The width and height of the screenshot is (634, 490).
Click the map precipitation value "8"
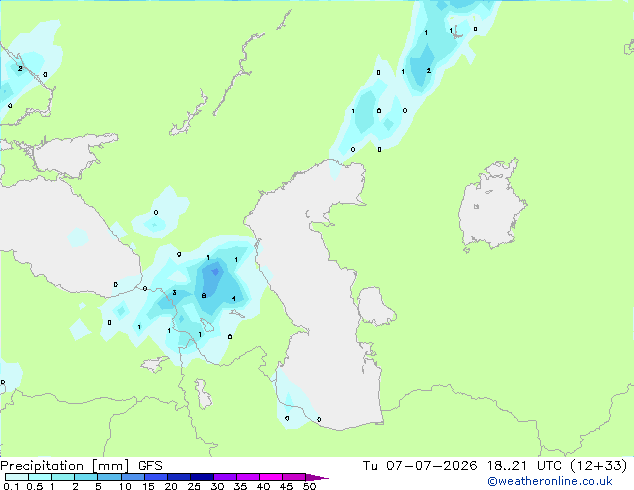[204, 296]
